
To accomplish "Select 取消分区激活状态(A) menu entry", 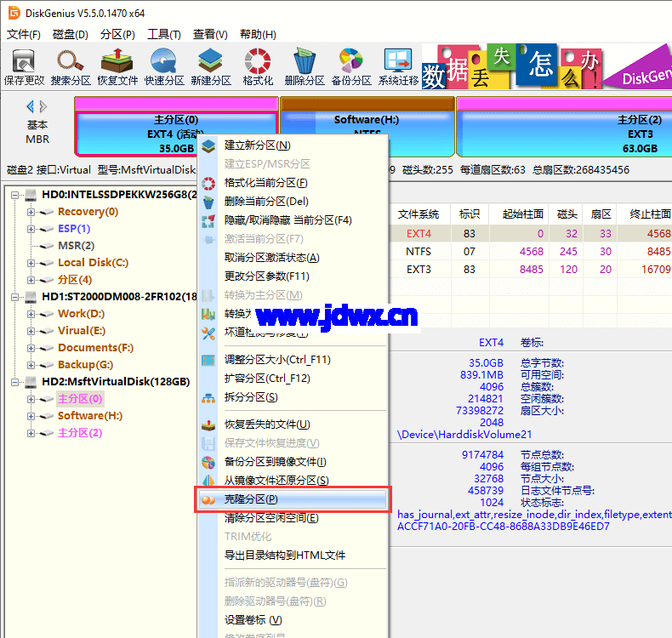I will coord(293,258).
